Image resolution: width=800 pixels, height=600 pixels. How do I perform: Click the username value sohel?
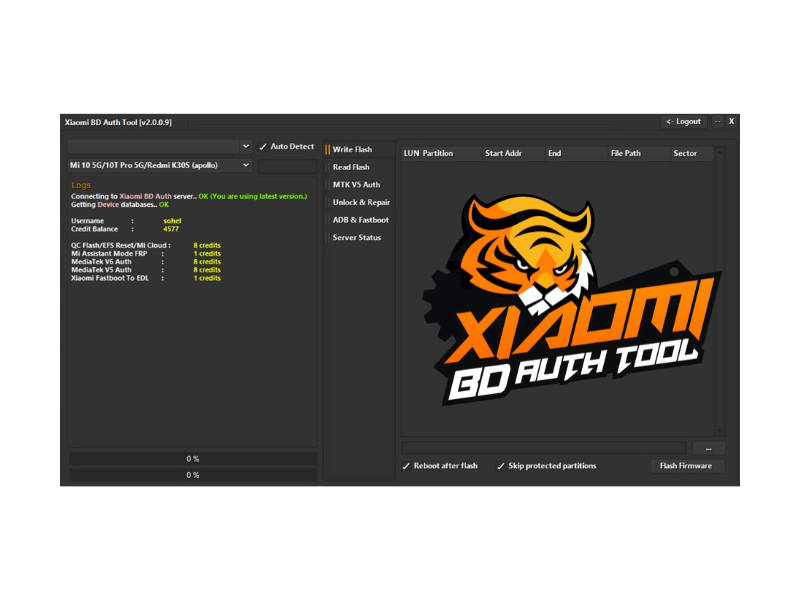[172, 221]
